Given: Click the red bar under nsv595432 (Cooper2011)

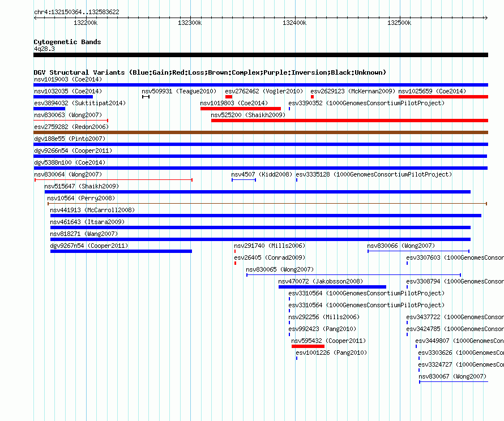Looking at the screenshot, I should [308, 346].
